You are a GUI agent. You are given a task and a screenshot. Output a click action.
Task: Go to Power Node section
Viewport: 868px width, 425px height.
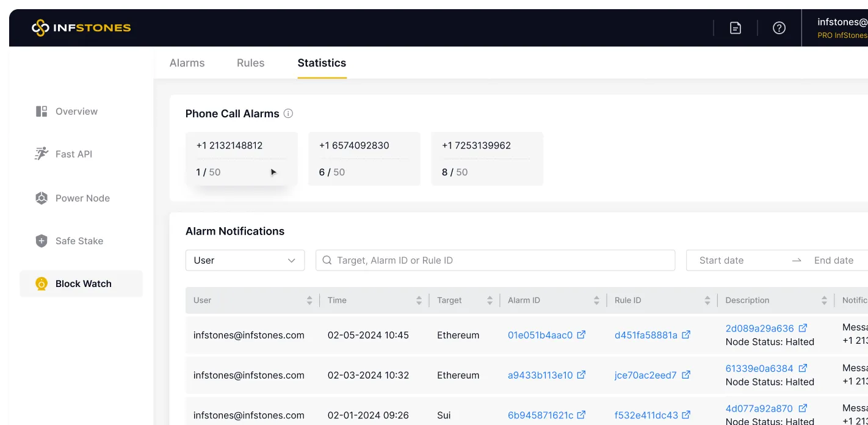[81, 198]
